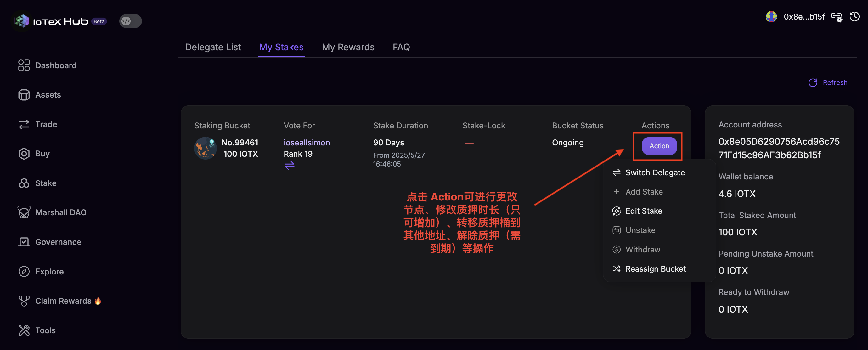Click the switch-delegate arrows under Rank 19

(x=290, y=165)
